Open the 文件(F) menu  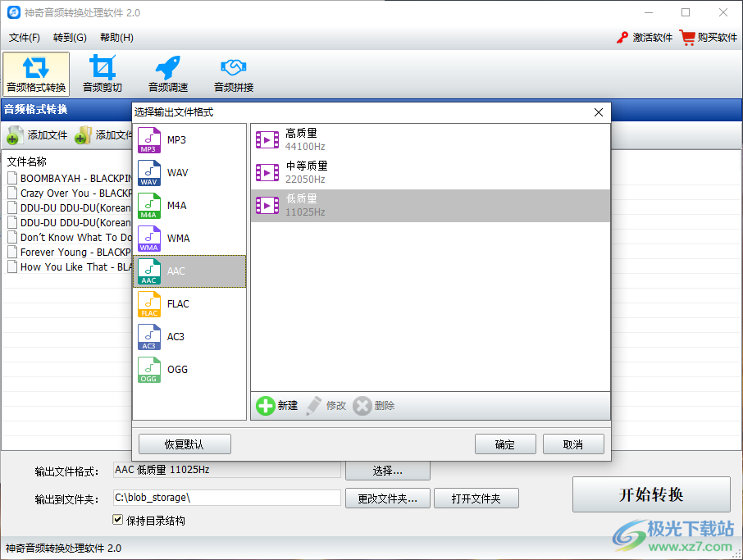pyautogui.click(x=24, y=37)
